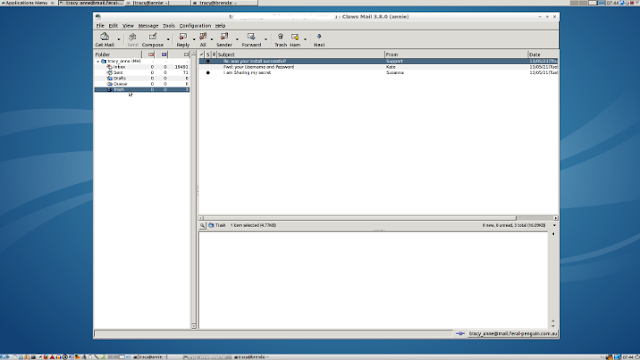Click the total-messages column icon in folder header
This screenshot has width=640, height=360.
(x=186, y=54)
